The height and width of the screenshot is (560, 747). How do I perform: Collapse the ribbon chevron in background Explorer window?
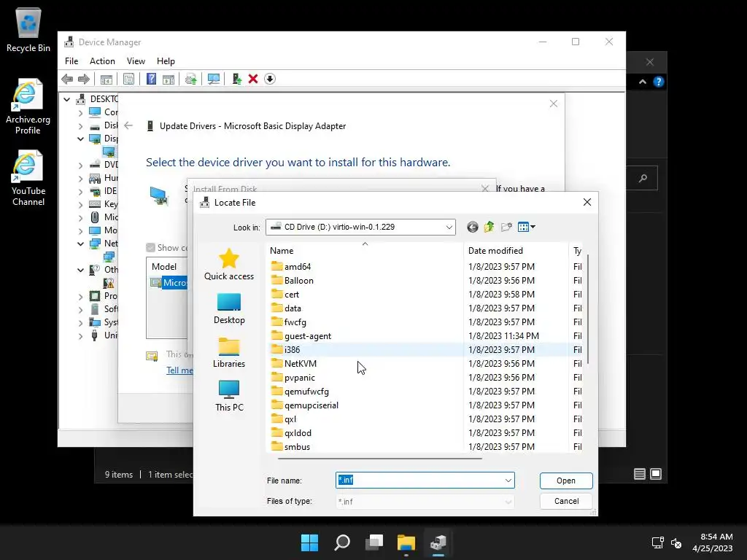coord(643,82)
